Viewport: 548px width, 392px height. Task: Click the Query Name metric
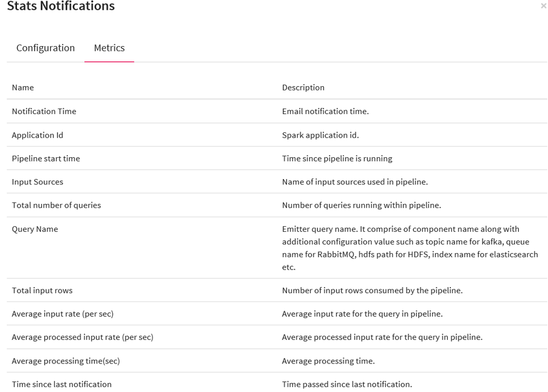click(35, 229)
